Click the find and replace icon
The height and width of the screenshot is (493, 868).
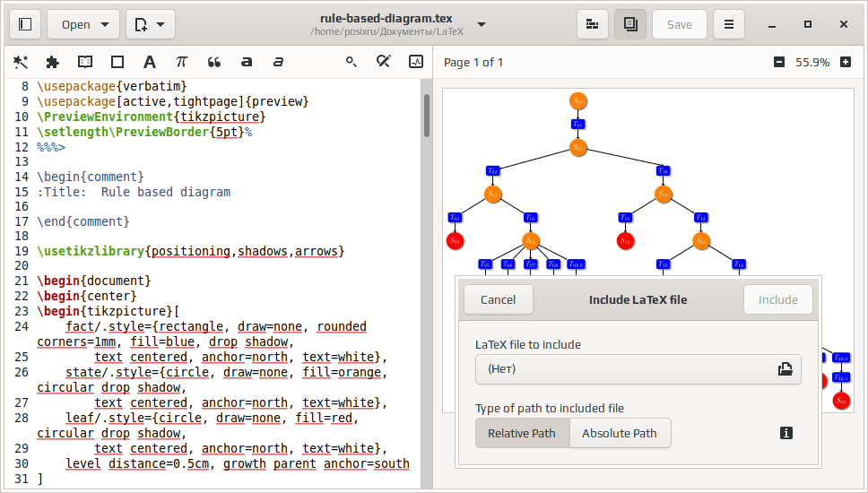(x=383, y=62)
